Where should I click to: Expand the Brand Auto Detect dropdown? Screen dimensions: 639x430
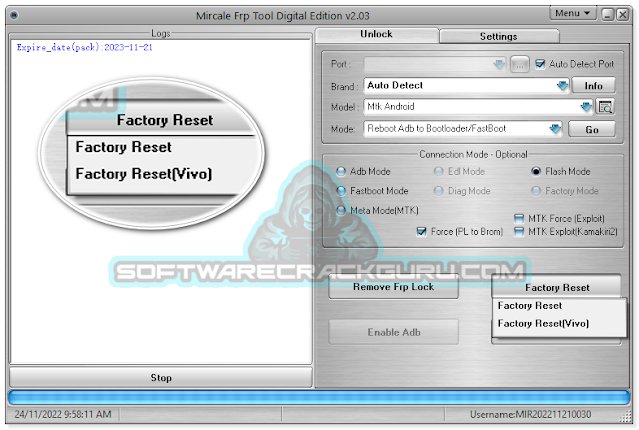(x=562, y=86)
